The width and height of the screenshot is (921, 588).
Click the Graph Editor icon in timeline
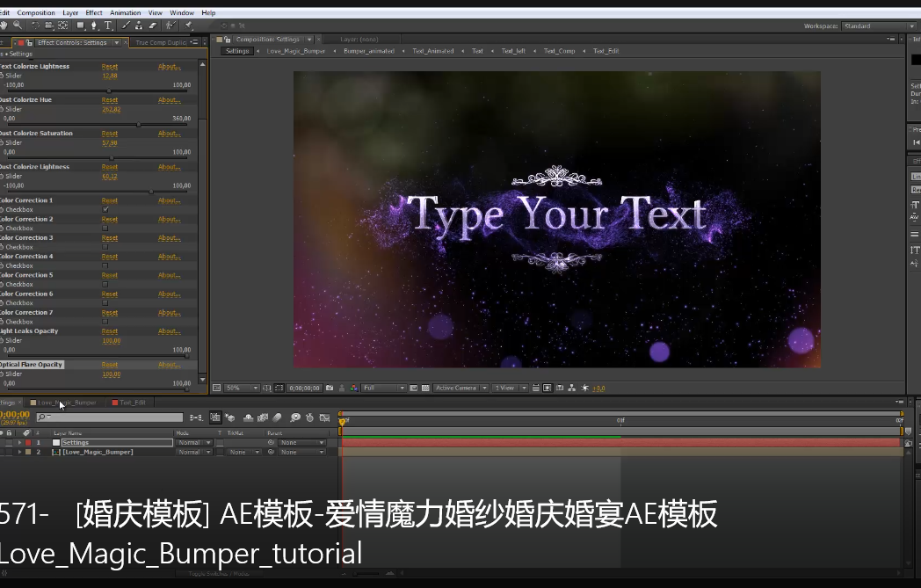click(x=324, y=417)
